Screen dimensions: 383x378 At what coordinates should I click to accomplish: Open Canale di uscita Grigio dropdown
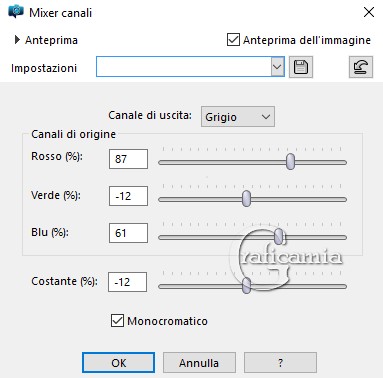238,117
